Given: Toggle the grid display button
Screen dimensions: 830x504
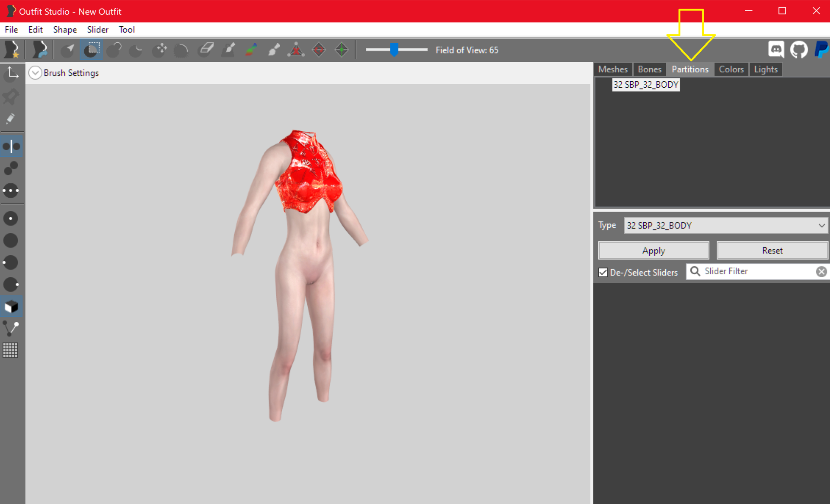Looking at the screenshot, I should [10, 350].
